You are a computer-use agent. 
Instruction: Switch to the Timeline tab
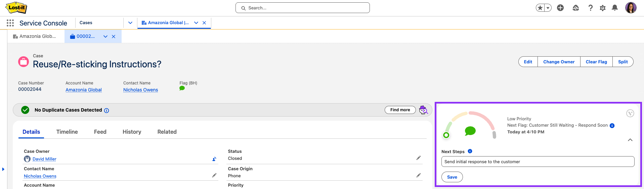[67, 132]
